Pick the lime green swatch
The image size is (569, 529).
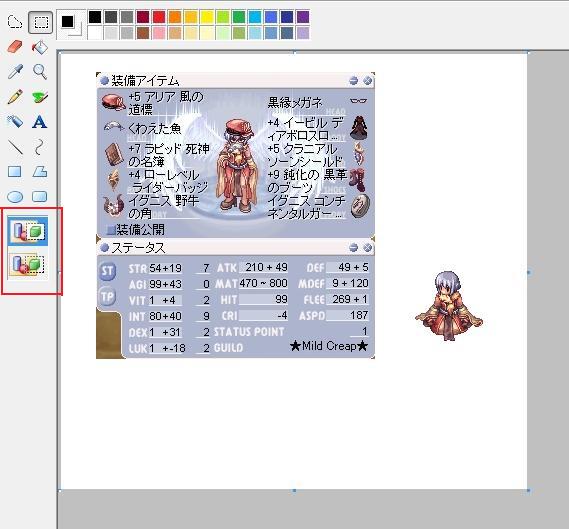(x=223, y=17)
